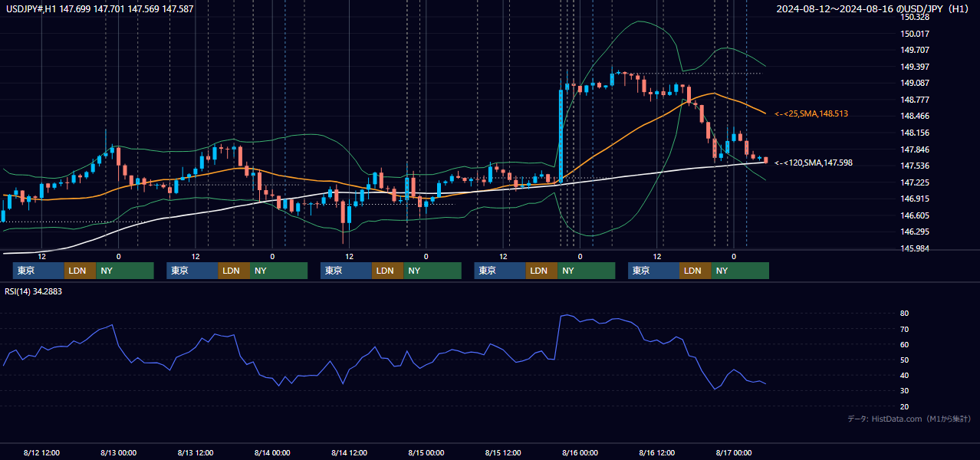Click the 8/17 00:00 date label
980x460 pixels.
pos(735,453)
